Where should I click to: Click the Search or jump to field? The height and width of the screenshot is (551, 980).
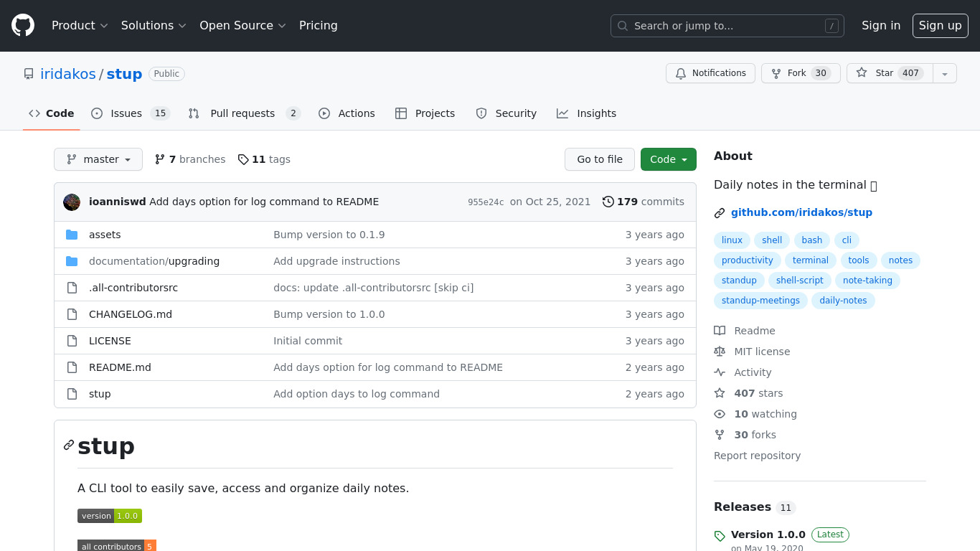pyautogui.click(x=727, y=26)
